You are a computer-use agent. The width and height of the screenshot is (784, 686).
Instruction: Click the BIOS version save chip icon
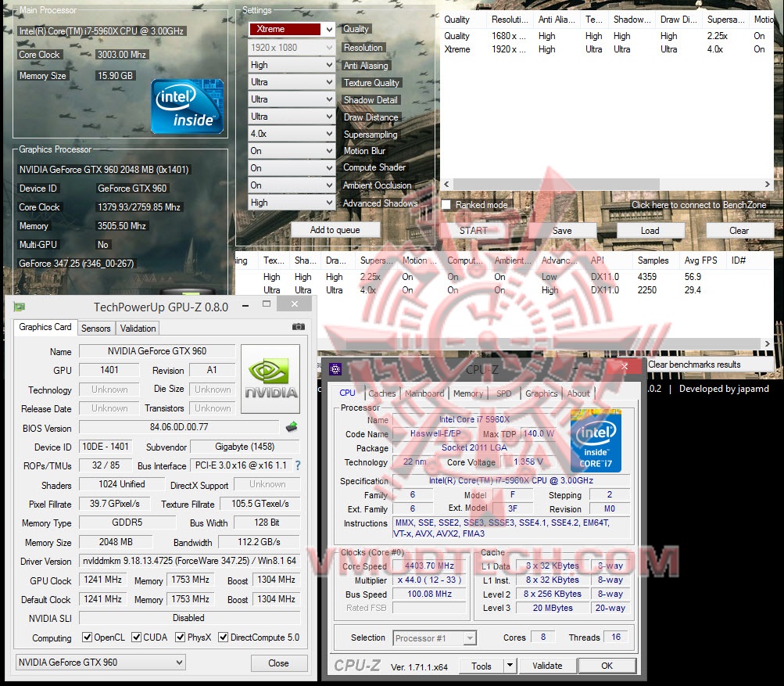(292, 427)
